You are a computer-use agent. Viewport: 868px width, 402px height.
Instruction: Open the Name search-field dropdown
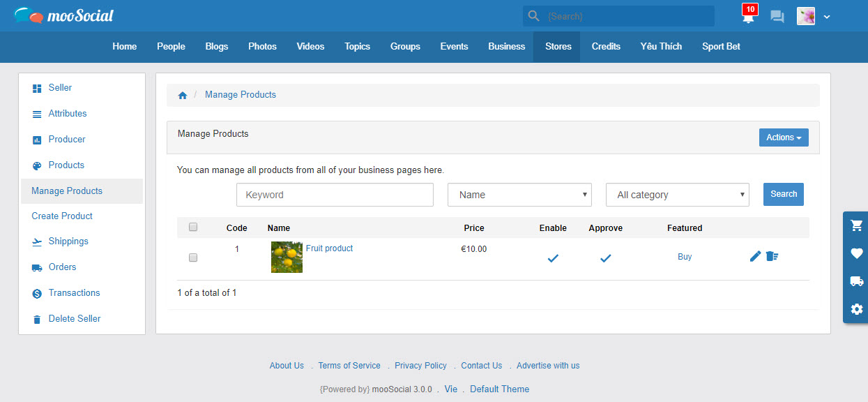point(519,195)
